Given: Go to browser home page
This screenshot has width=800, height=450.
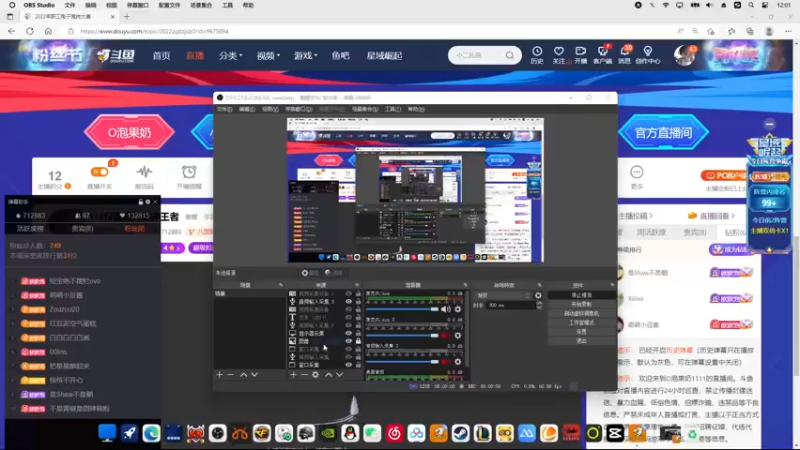Looking at the screenshot, I should (48, 31).
